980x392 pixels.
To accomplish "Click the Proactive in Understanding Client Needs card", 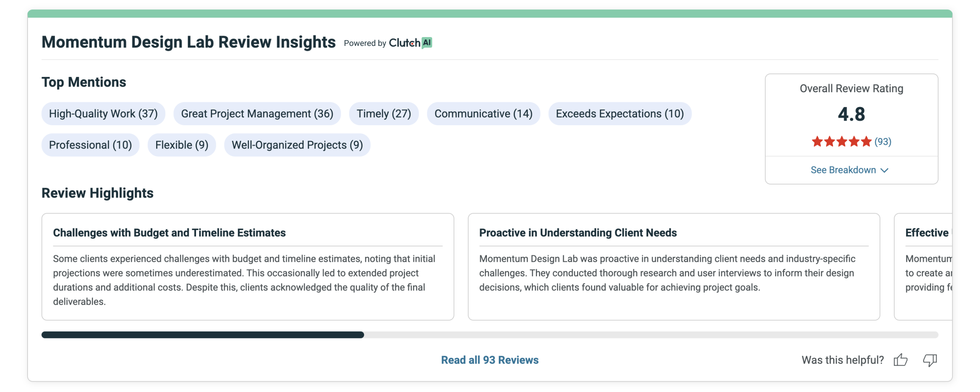I will click(x=674, y=267).
